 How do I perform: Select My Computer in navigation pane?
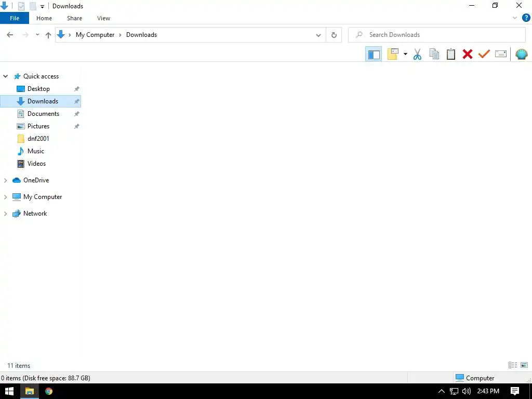pyautogui.click(x=43, y=197)
